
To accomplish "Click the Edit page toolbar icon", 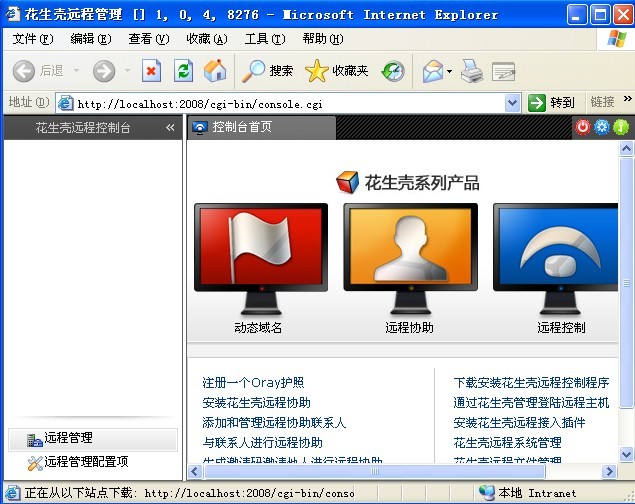I will point(503,72).
